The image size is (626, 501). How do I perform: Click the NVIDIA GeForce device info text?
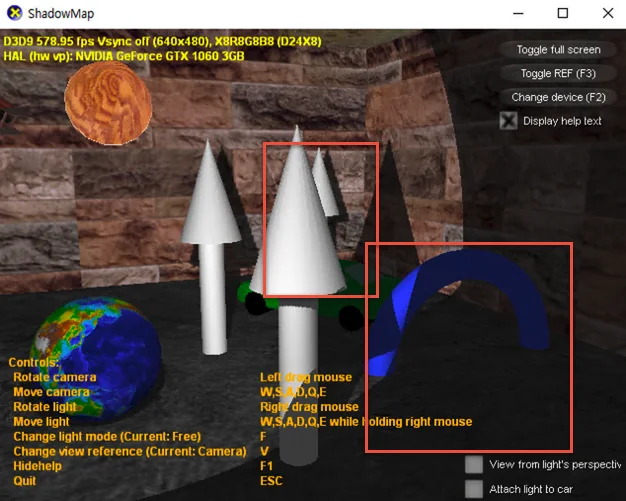point(125,55)
